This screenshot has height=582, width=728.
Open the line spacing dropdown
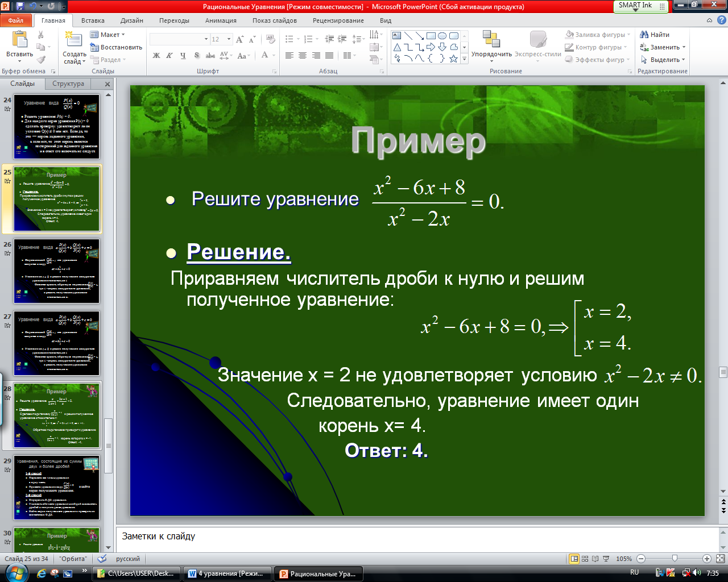358,39
